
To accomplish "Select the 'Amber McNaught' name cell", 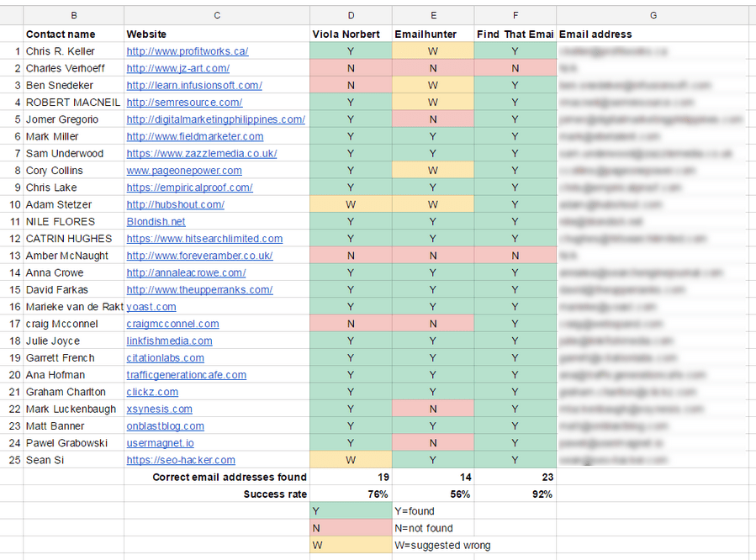I will [73, 256].
